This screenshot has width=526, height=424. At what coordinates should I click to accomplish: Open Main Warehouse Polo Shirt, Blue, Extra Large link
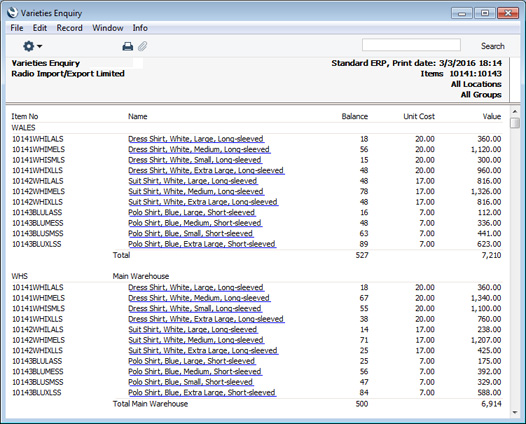[x=202, y=392]
